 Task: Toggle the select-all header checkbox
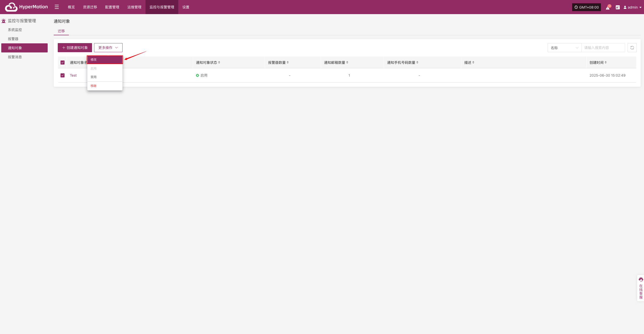pyautogui.click(x=63, y=63)
